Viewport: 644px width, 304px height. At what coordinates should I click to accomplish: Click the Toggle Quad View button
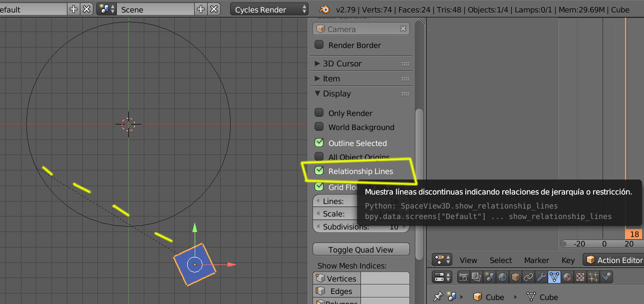(x=361, y=249)
